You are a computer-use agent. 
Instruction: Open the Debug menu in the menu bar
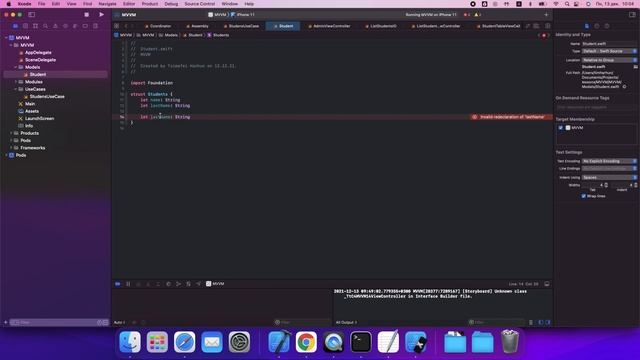click(171, 4)
